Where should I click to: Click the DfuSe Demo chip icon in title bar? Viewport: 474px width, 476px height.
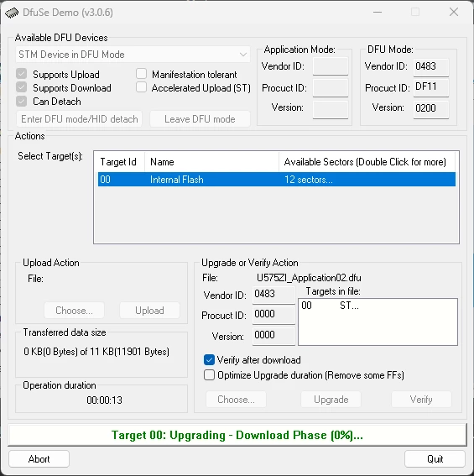[12, 13]
